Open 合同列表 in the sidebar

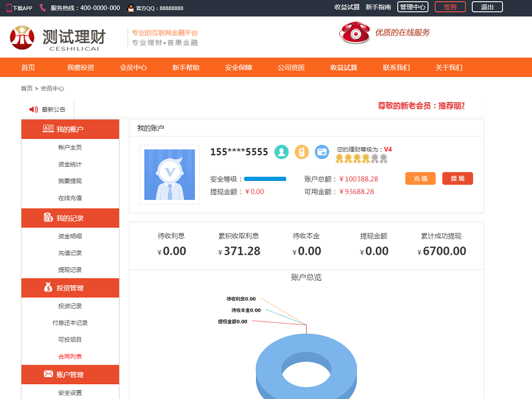pyautogui.click(x=70, y=356)
